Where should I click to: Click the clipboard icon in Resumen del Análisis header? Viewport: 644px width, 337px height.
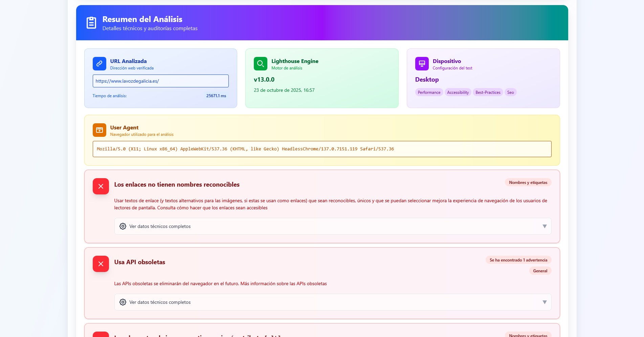91,23
